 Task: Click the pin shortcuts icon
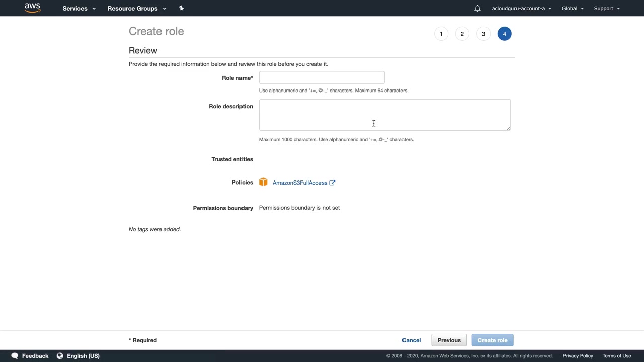pyautogui.click(x=182, y=8)
